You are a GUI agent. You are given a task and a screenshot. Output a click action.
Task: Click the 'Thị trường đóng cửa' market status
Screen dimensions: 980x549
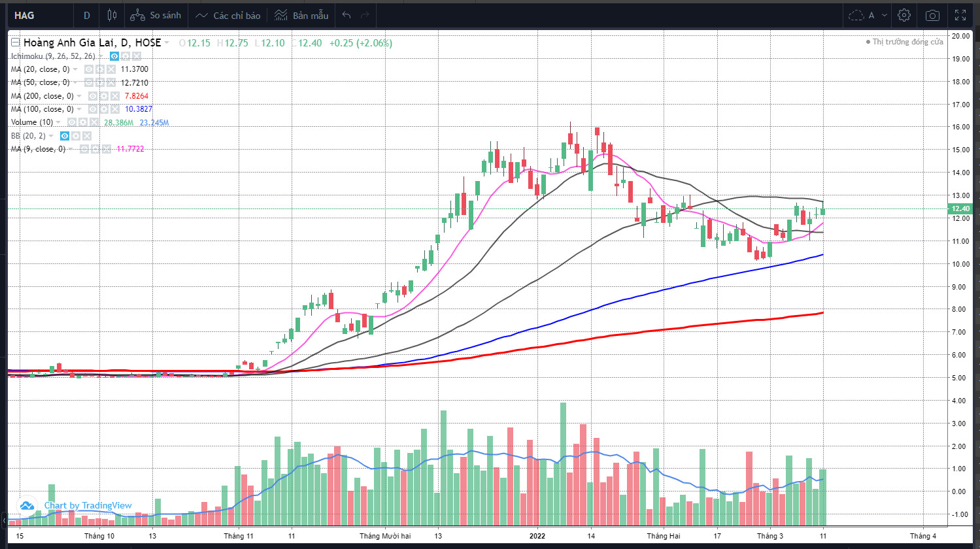coord(905,42)
